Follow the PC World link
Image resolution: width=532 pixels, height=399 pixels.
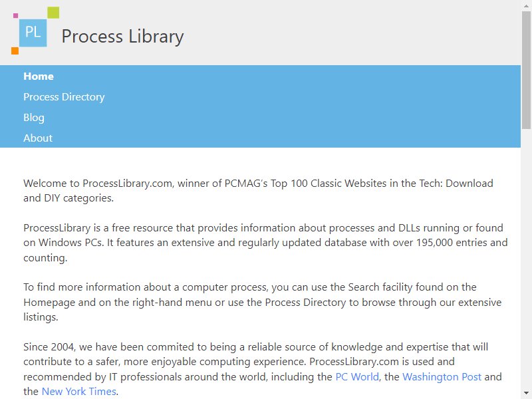357,376
